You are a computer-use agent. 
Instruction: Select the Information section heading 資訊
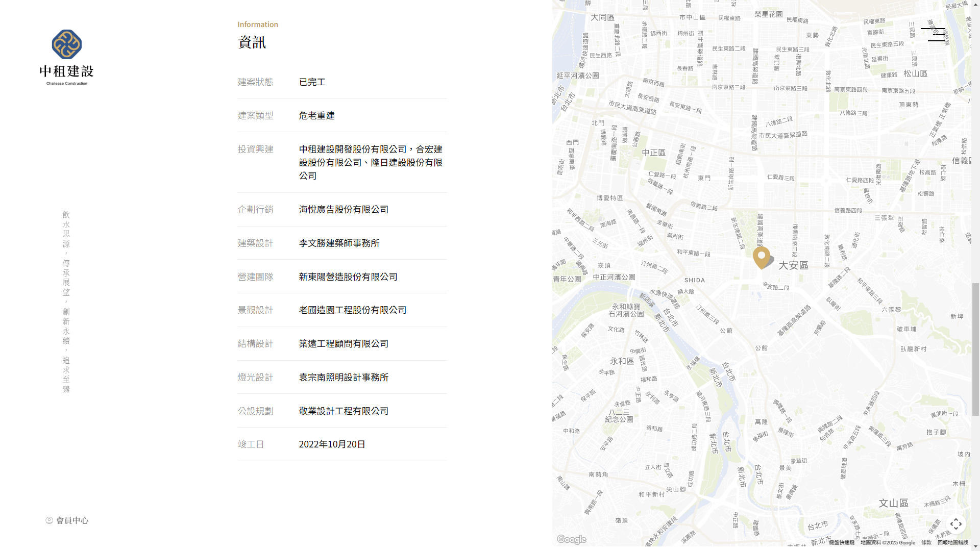click(251, 42)
